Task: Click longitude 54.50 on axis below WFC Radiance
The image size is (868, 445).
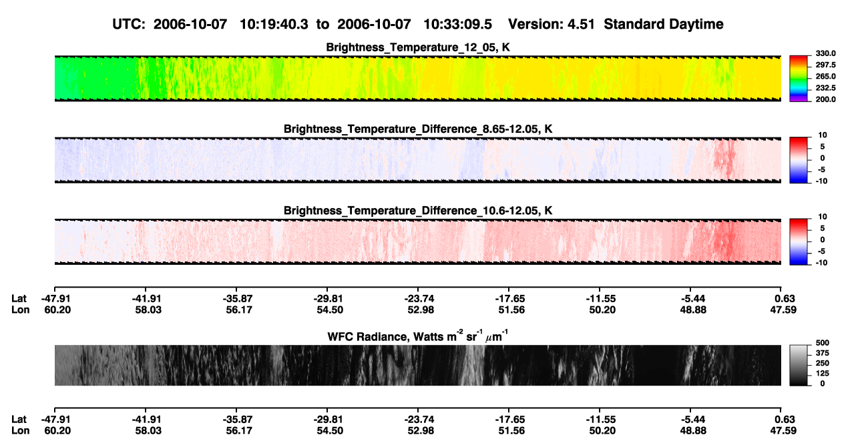Action: (x=329, y=430)
